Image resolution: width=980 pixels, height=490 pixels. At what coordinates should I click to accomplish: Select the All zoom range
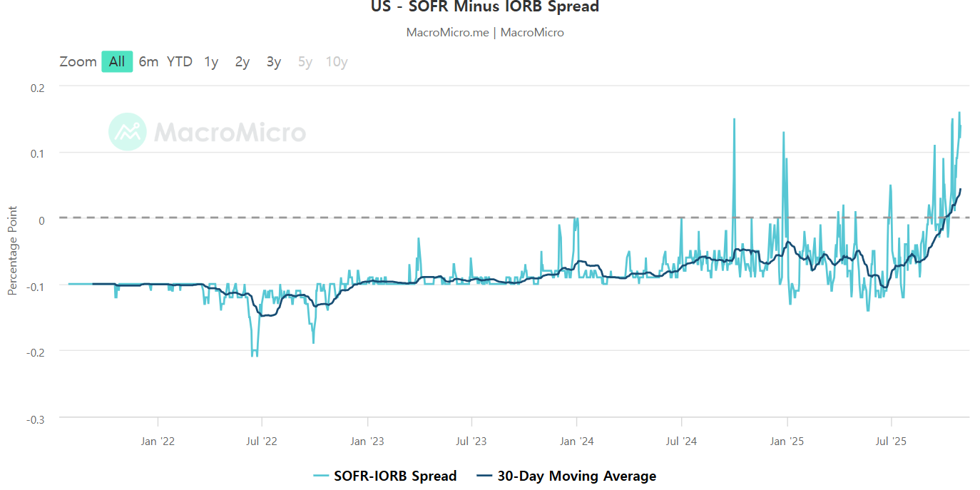[117, 61]
